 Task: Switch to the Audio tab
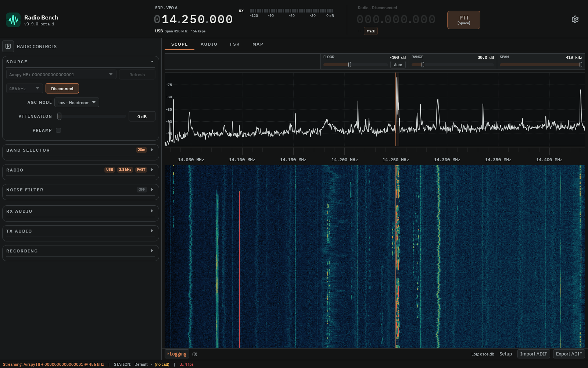(x=209, y=44)
